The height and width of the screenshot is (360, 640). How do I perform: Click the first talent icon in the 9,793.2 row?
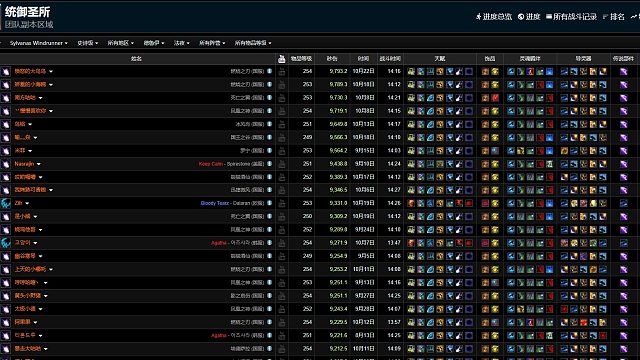[x=411, y=71]
